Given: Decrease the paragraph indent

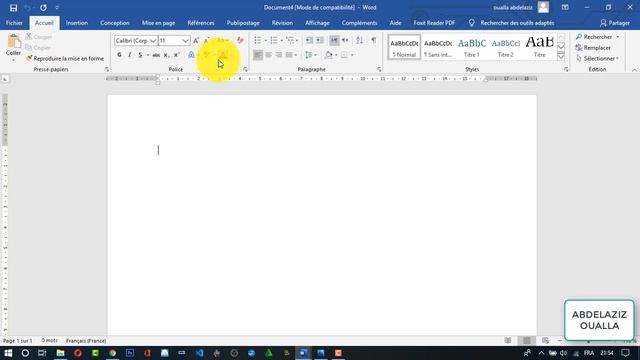Looking at the screenshot, I should (x=309, y=40).
